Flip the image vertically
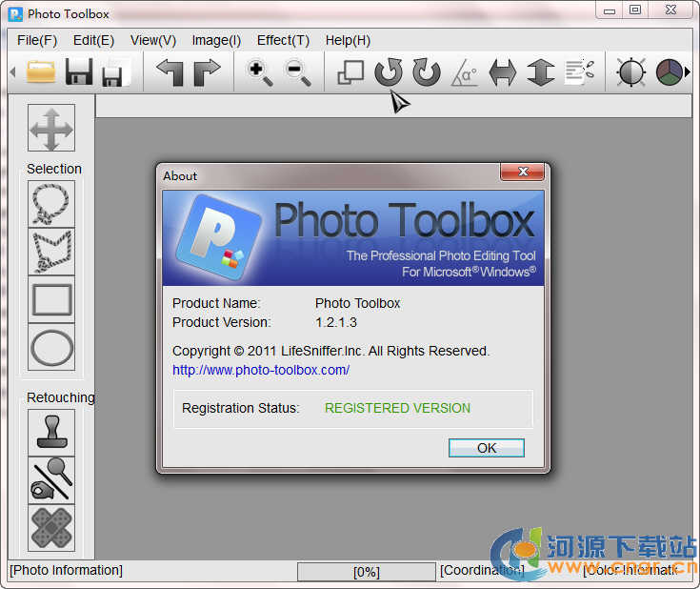The image size is (700, 589). (541, 72)
